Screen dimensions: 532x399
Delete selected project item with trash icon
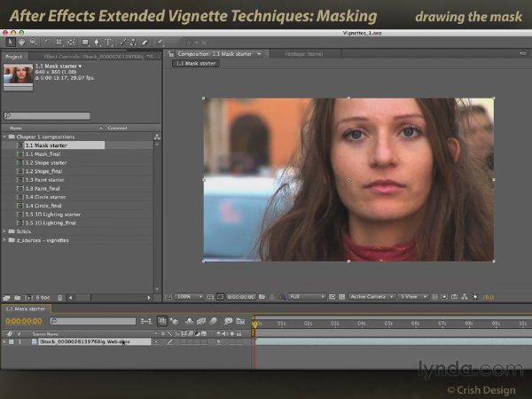pos(59,298)
